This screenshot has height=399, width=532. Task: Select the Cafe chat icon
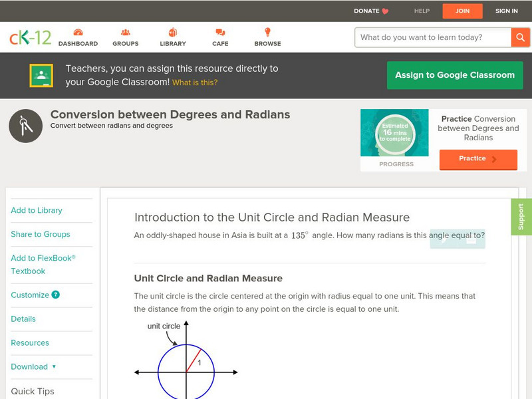tap(219, 31)
